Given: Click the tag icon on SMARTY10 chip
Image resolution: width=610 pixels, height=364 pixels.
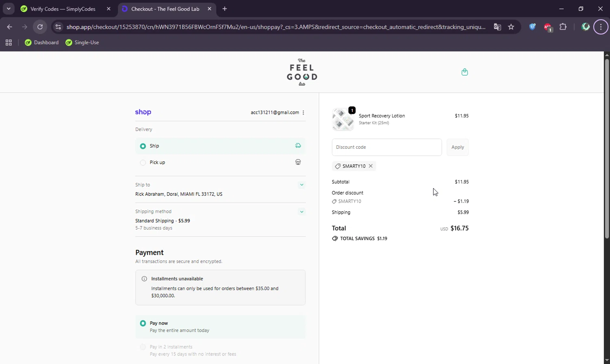Looking at the screenshot, I should (x=338, y=166).
